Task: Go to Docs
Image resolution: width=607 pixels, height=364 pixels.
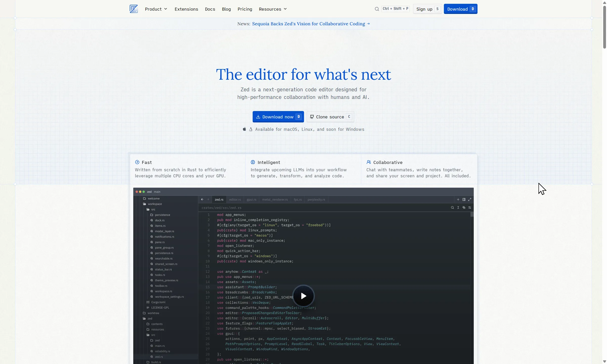Action: point(210,9)
